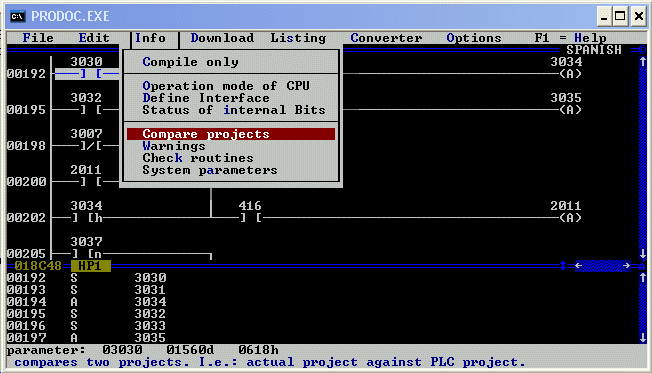The image size is (652, 373).
Task: Click up arrow of listing pane scrollbar
Action: tap(643, 277)
